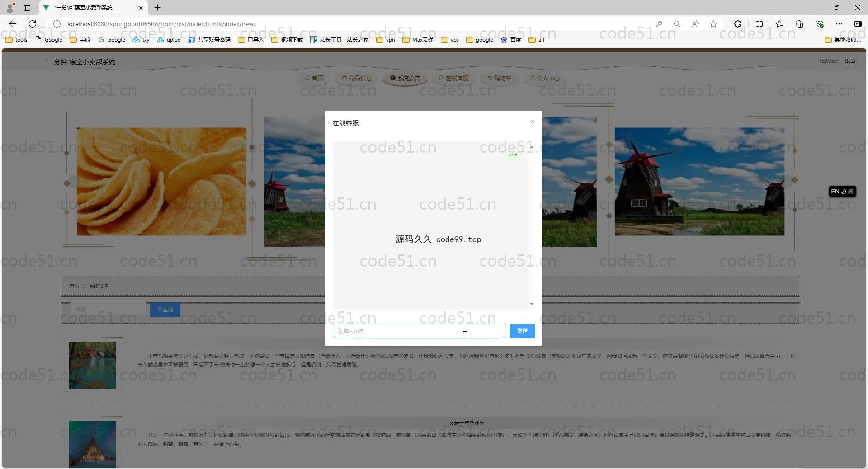The image size is (868, 469).
Task: Open the read aloud icon
Action: tap(695, 24)
